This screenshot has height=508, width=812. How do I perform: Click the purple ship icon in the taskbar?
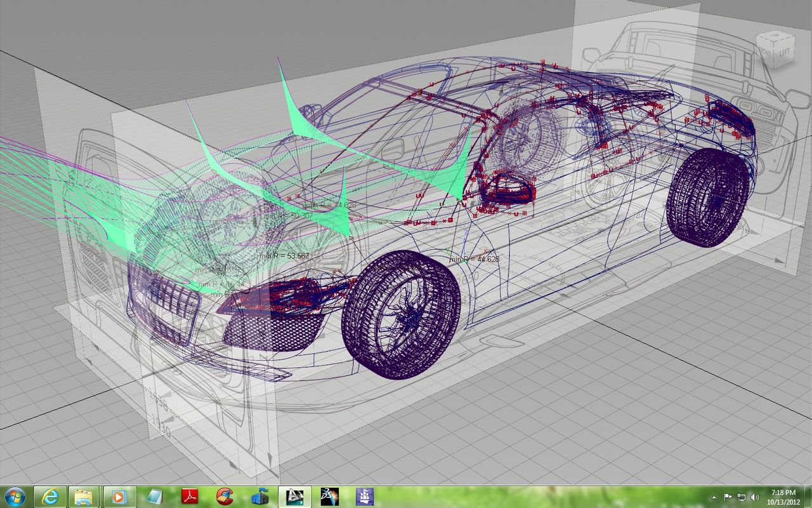click(x=364, y=496)
